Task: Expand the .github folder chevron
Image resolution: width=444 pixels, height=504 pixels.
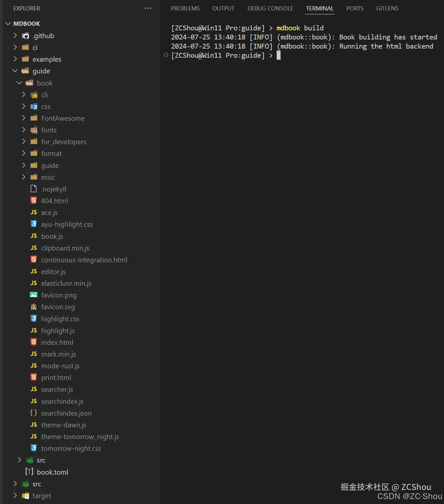Action: (15, 36)
